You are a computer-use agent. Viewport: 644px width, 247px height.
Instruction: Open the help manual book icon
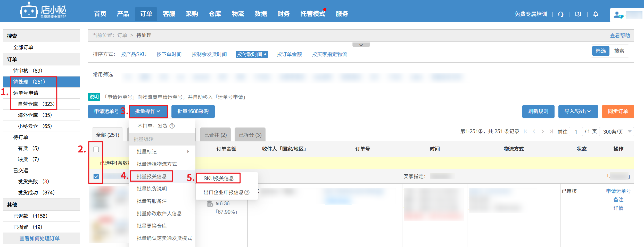[578, 14]
